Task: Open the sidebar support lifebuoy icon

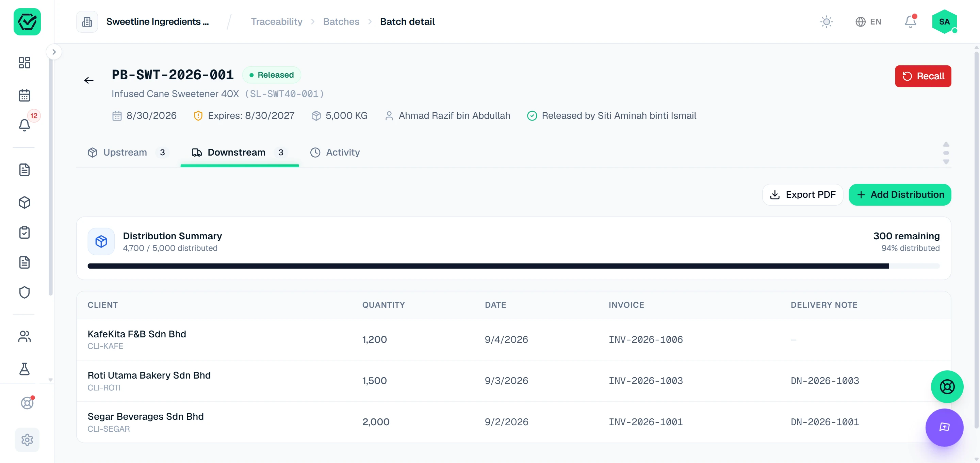Action: (x=27, y=403)
